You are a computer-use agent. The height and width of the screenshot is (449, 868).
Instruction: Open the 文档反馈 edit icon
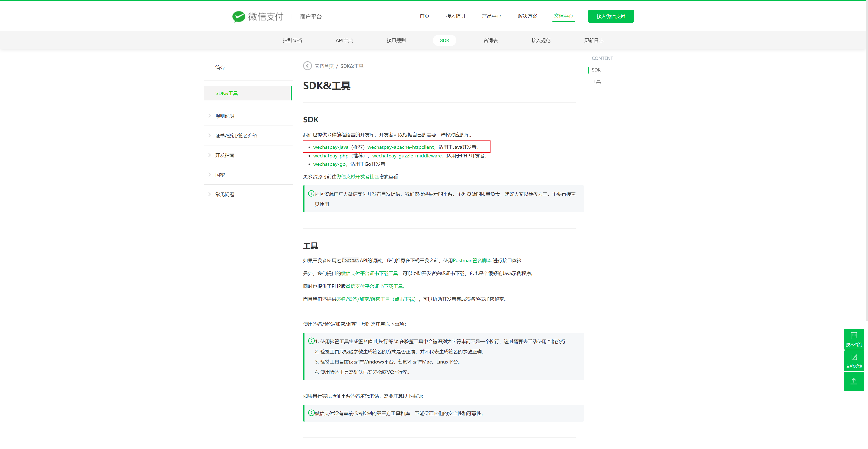854,361
